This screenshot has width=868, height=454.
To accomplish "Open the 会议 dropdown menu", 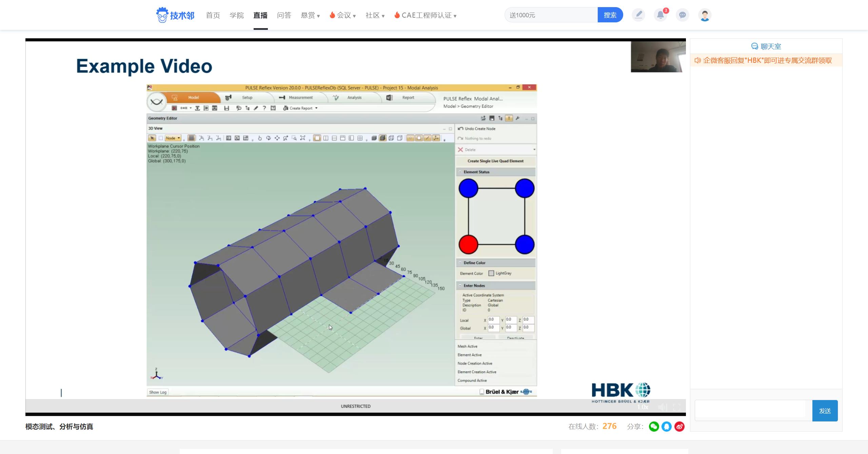I will click(x=343, y=15).
